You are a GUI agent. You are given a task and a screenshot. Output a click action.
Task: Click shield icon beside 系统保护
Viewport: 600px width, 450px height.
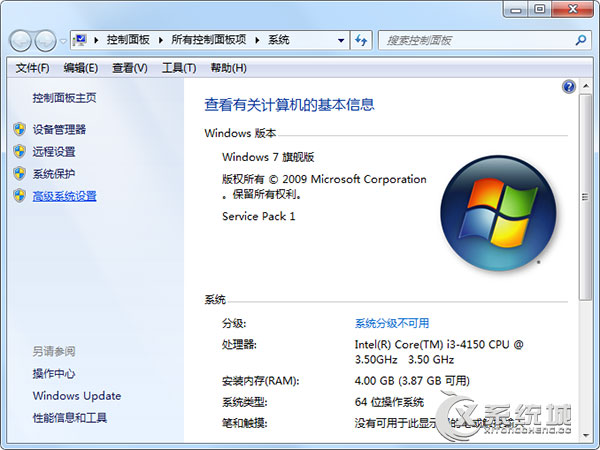(x=19, y=174)
